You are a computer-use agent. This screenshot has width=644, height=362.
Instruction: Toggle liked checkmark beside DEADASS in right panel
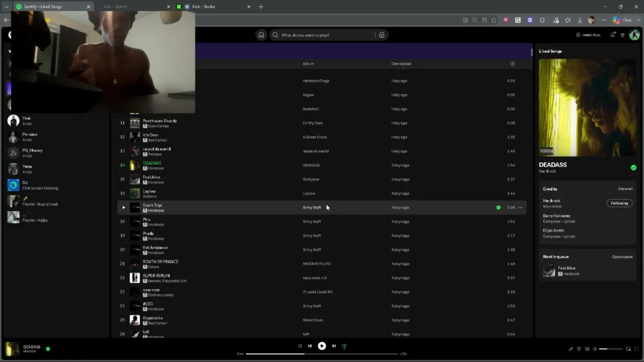click(633, 167)
